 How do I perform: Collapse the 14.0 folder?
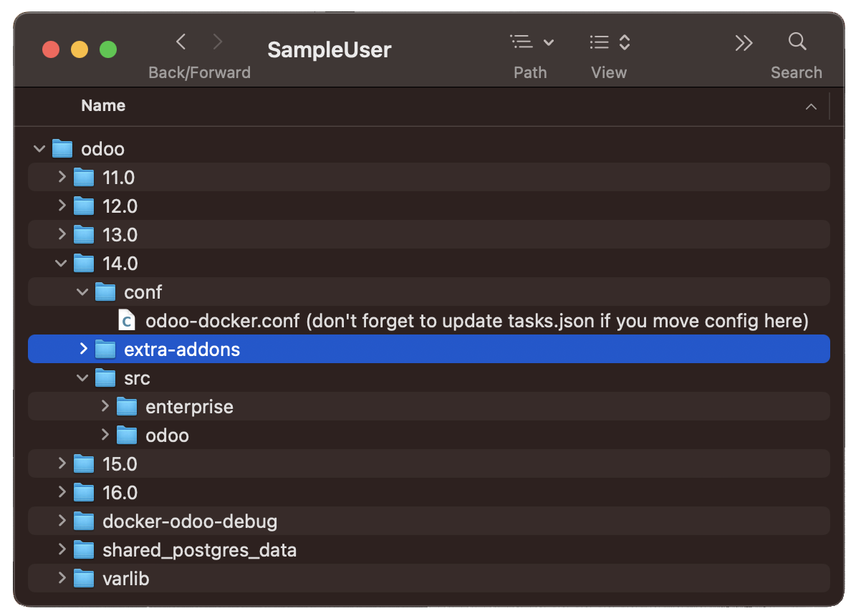pos(62,264)
